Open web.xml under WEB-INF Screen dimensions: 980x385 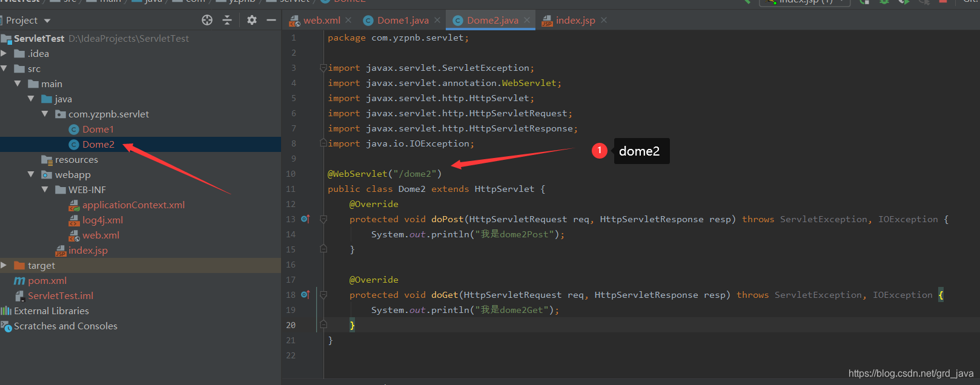(x=101, y=235)
